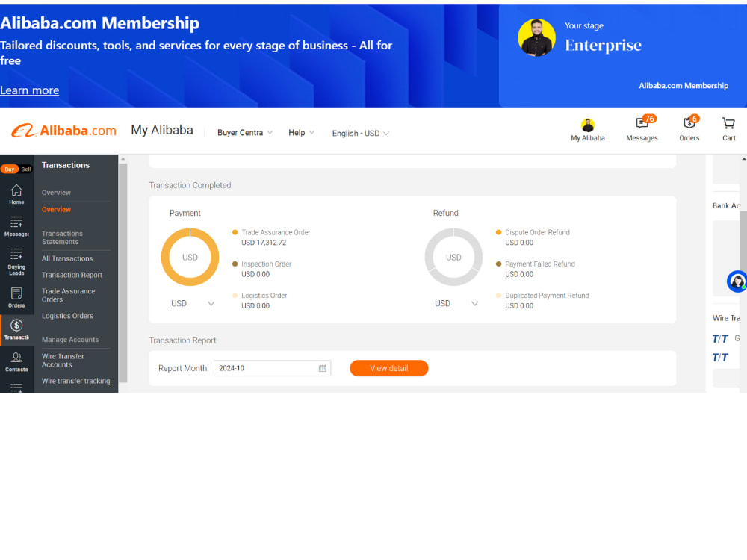
Task: Open the shopping Cart icon
Action: pos(728,128)
